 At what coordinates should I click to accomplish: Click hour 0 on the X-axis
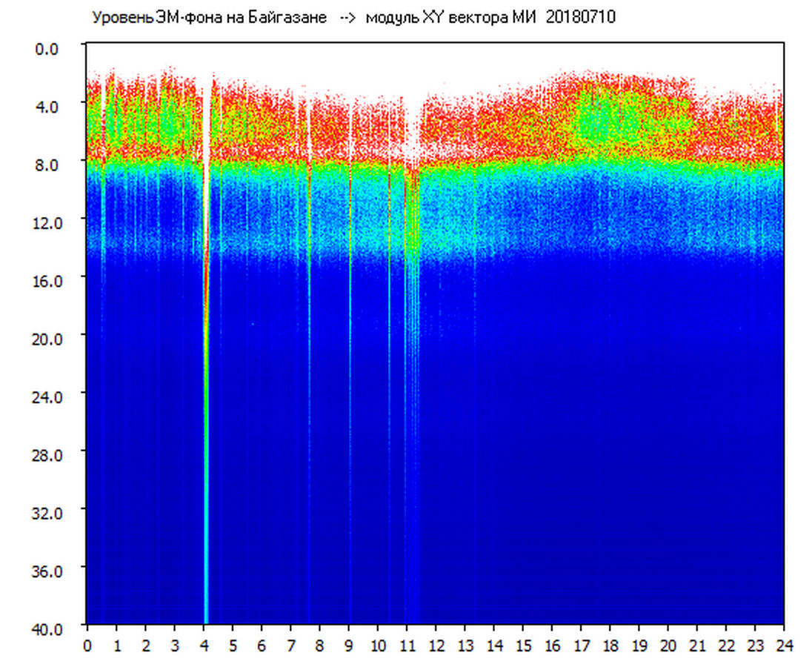point(87,645)
